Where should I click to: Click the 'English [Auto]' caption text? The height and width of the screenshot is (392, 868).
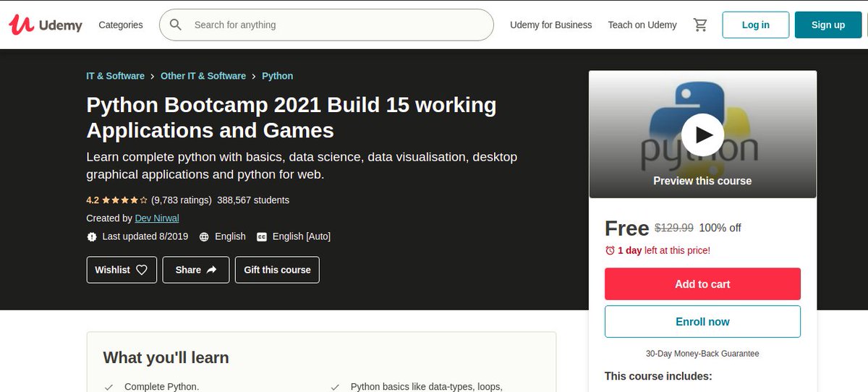click(x=302, y=237)
